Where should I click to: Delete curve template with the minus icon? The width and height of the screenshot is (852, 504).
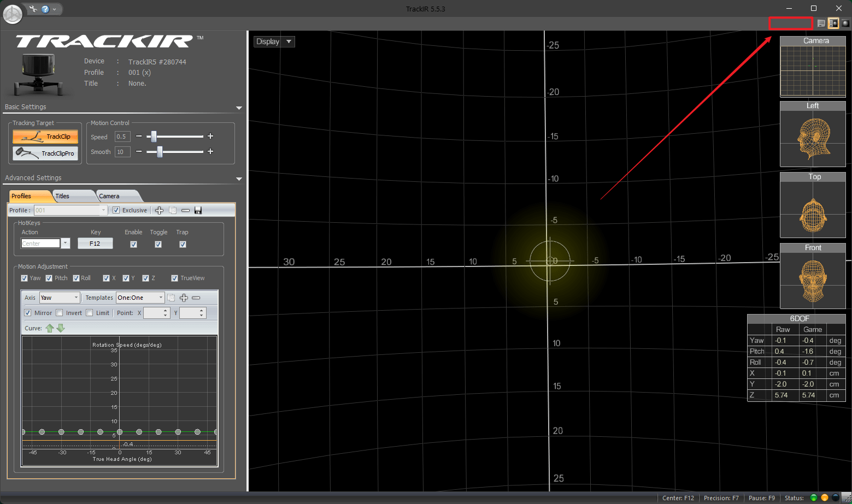click(196, 298)
